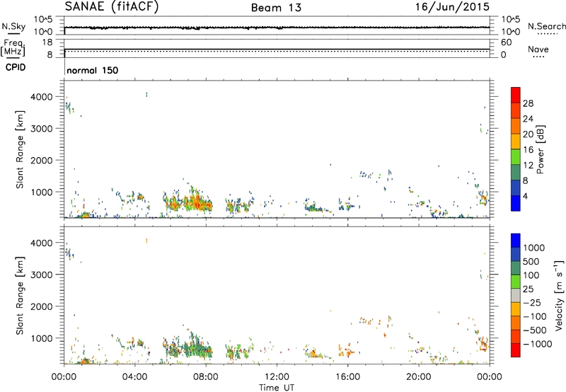Image resolution: width=566 pixels, height=392 pixels.
Task: Click the 2000 tick on velocity plot
Action: click(42, 306)
